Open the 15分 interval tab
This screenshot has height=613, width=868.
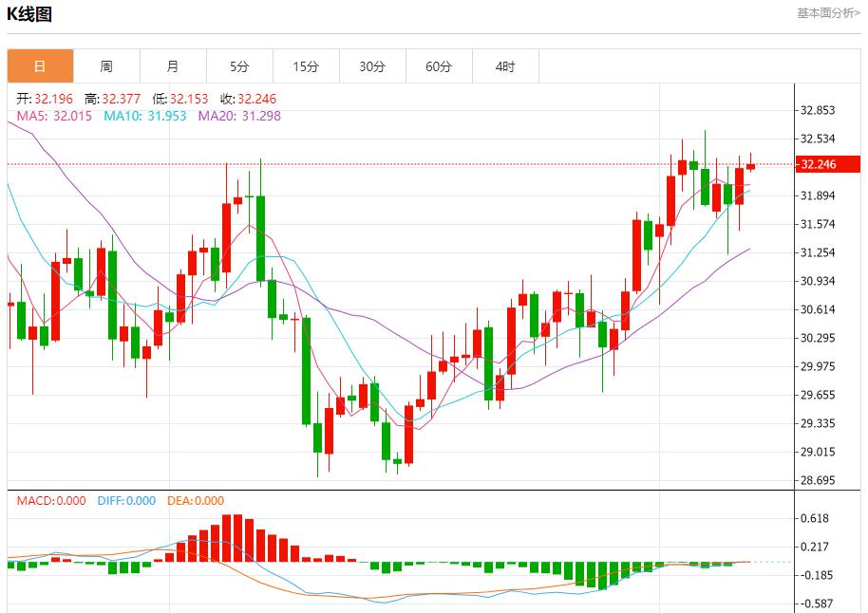click(306, 66)
